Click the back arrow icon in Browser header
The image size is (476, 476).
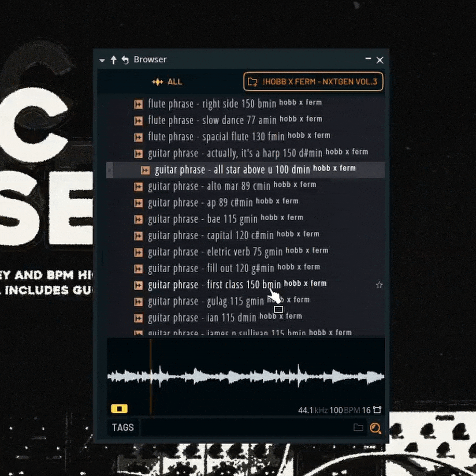click(125, 60)
